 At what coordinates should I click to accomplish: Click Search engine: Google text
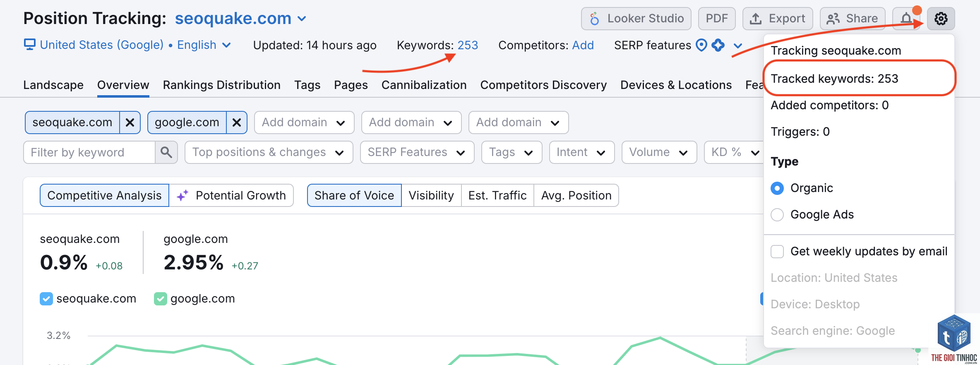pyautogui.click(x=833, y=331)
